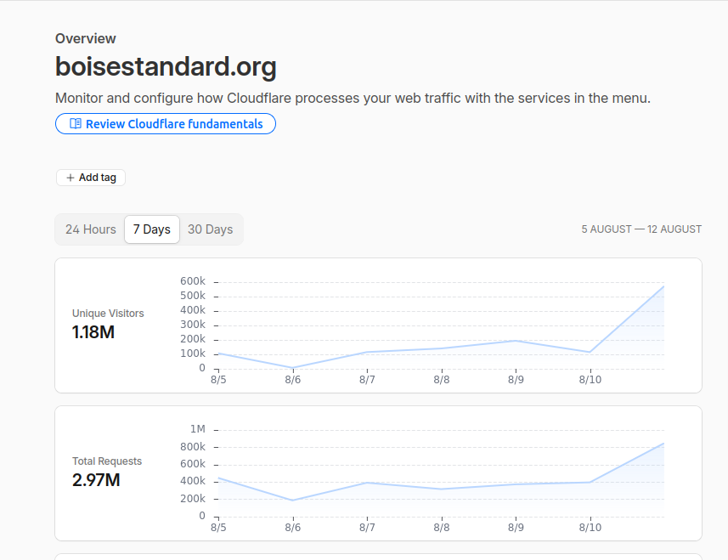Screen dimensions: 728x560
Task: Click the 8/10 tick in Unique Visitors chart
Action: [x=590, y=380]
